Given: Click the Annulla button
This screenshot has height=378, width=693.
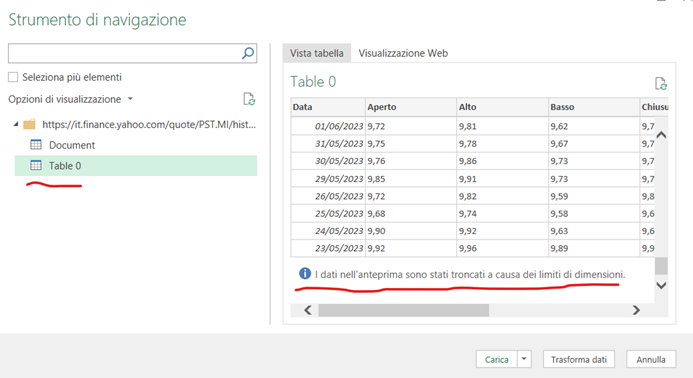Looking at the screenshot, I should (x=651, y=359).
